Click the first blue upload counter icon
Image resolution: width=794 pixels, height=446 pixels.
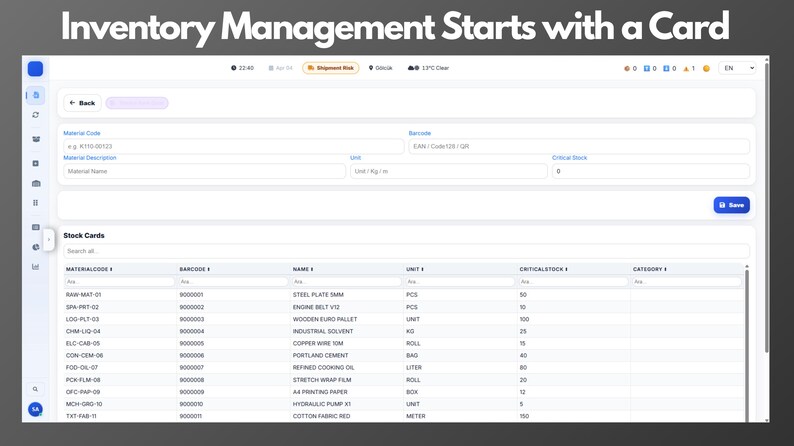coord(647,68)
